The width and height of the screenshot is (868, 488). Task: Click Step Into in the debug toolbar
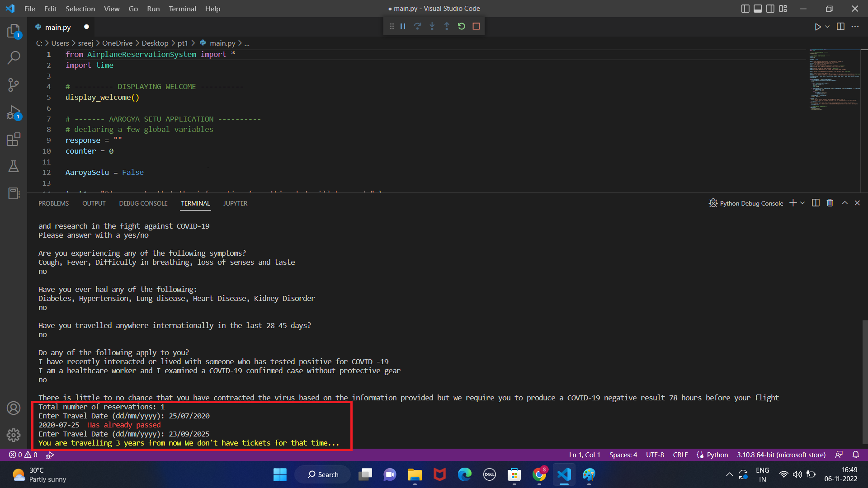pyautogui.click(x=432, y=26)
